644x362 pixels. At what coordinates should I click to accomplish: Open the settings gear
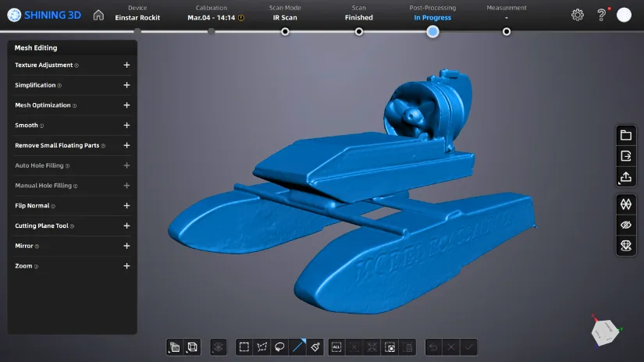click(578, 15)
